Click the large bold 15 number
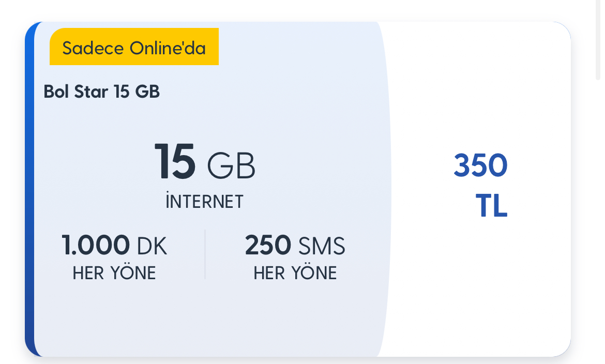The image size is (605, 364). 175,161
